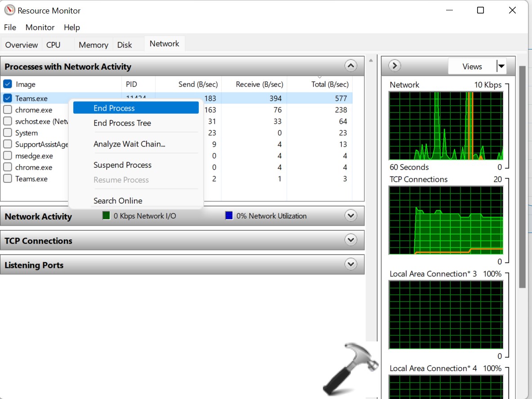532x399 pixels.
Task: Click the Resource Monitor app icon in the title bar
Action: (9, 10)
